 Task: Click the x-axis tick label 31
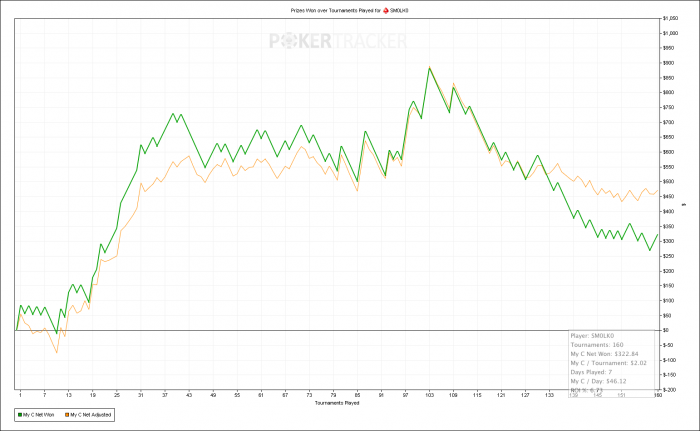(x=141, y=395)
